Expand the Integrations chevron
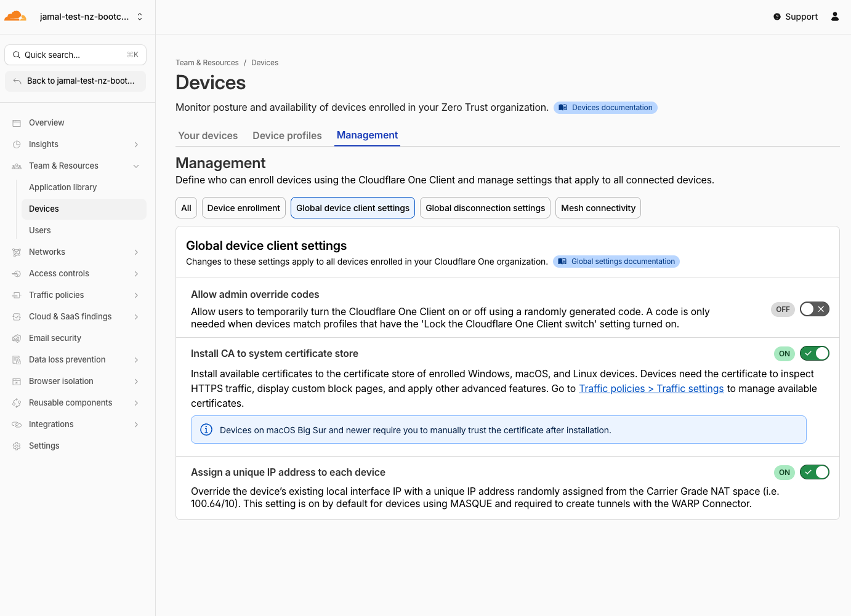Screen dimensions: 851x616 [136, 425]
